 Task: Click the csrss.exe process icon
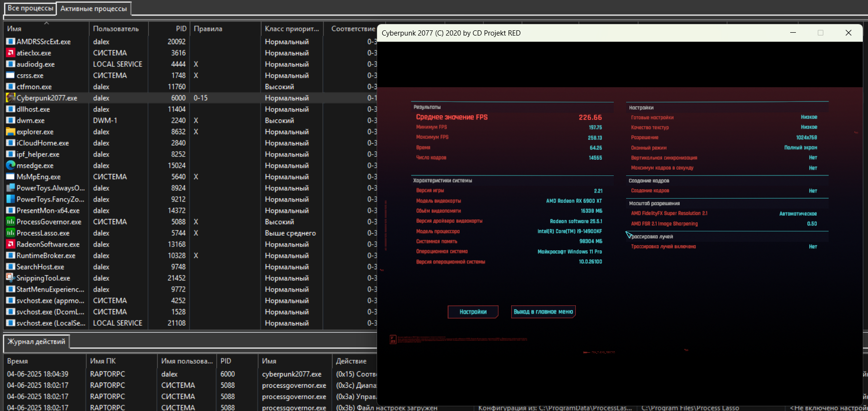coord(10,75)
